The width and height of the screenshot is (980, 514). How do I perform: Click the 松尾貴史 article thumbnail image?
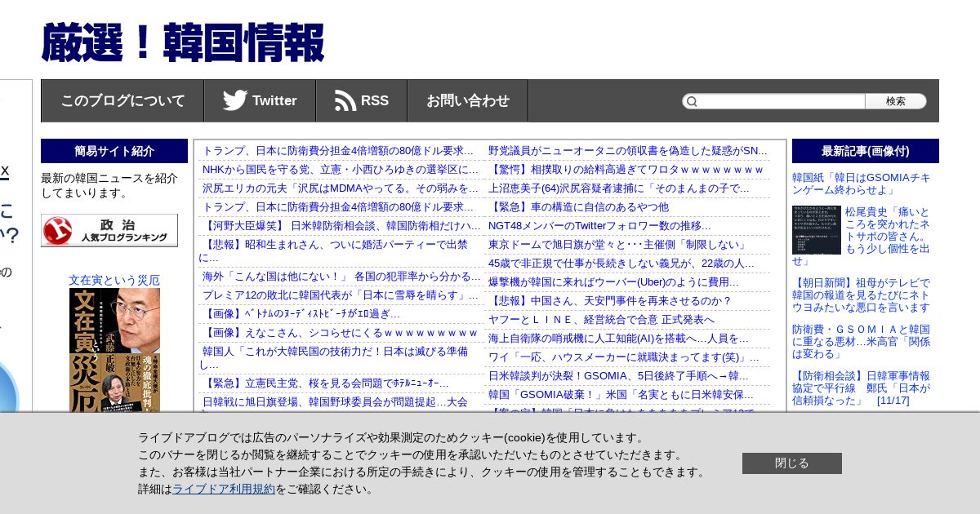point(817,230)
